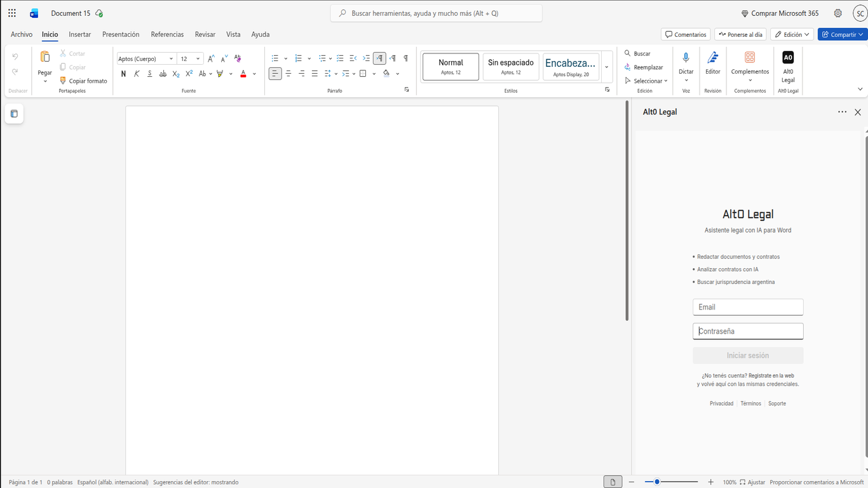Click inside the Email input field
This screenshot has height=488, width=868.
(748, 307)
